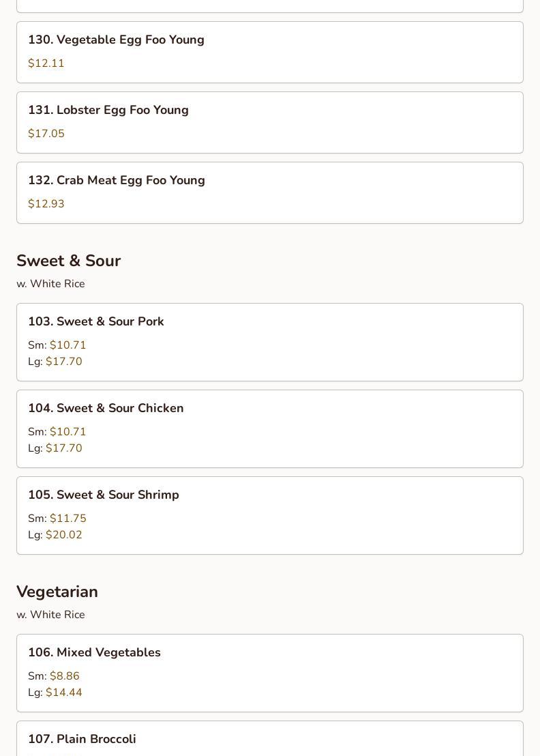Click the Plain Broccoli item title
Screen dimensions: 540x756
coord(82,739)
